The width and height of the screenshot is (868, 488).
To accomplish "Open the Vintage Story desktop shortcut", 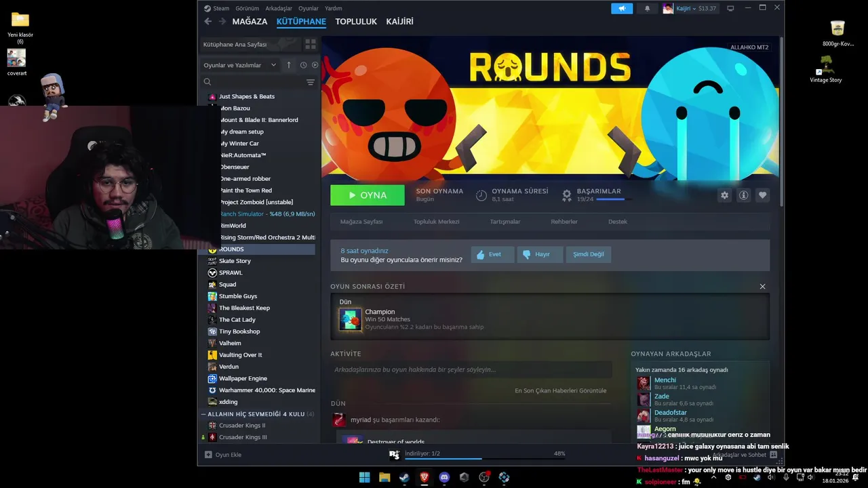I will (826, 69).
